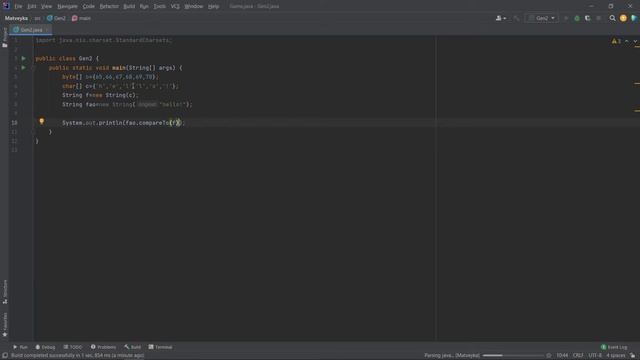Click the teal plugin icon at toolbar end
The width and height of the screenshot is (640, 360).
(634, 18)
